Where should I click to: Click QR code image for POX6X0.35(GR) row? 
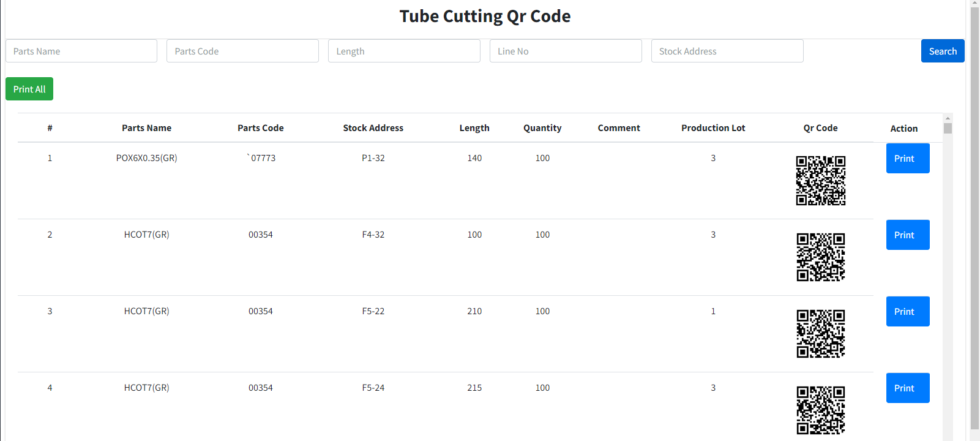coord(820,181)
